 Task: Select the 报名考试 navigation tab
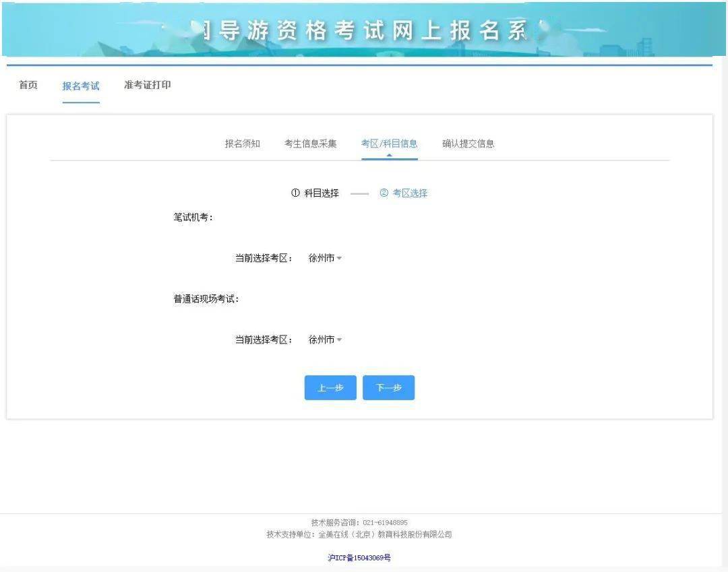point(81,86)
